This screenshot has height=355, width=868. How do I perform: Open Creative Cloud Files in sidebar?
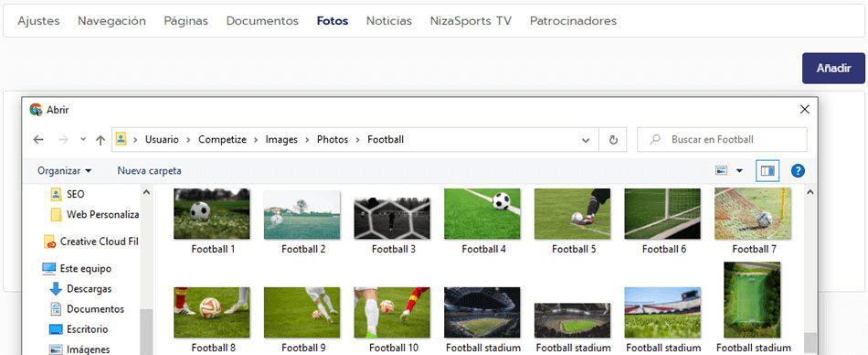[x=91, y=242]
